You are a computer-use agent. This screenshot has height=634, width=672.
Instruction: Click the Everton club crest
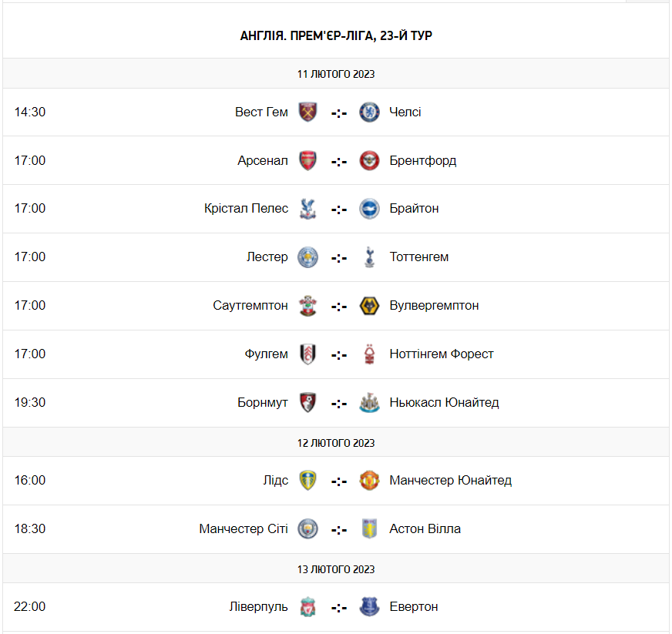click(x=369, y=607)
